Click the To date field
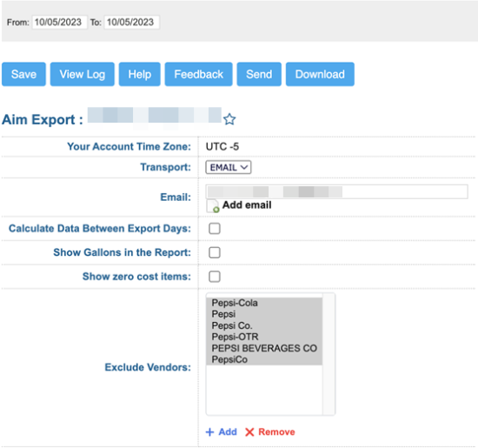 click(x=132, y=23)
